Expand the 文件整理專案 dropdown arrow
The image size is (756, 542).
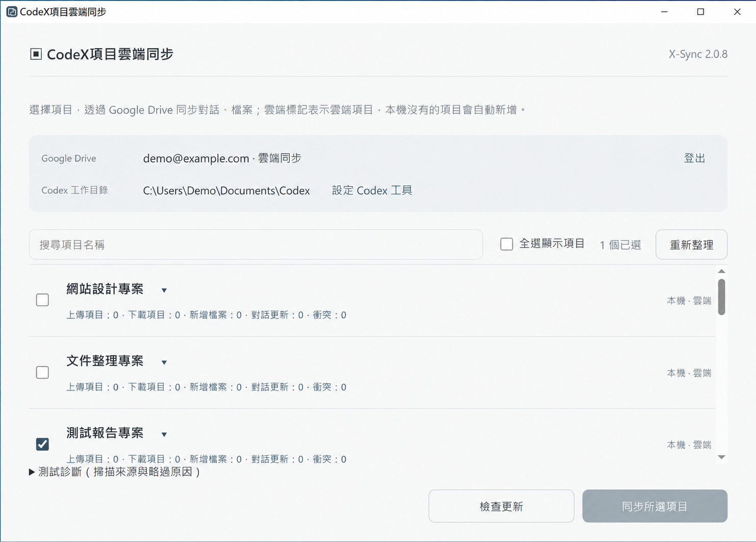click(x=164, y=362)
